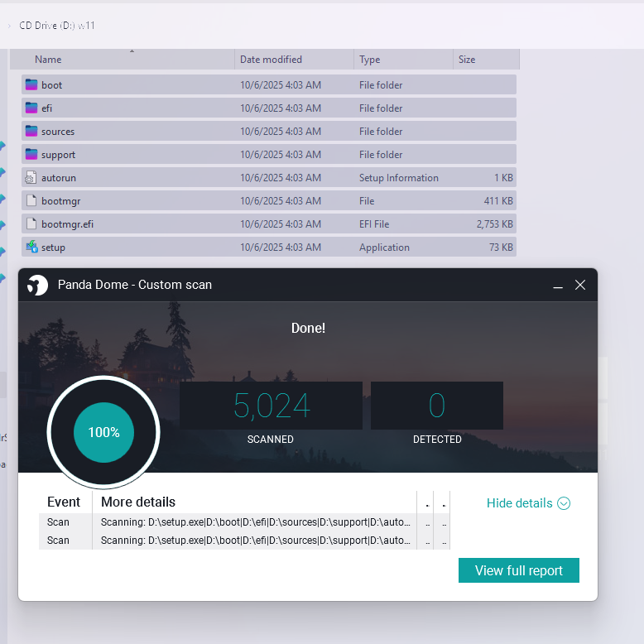The image size is (644, 644).
Task: Click the Event column header in scan details
Action: pos(64,502)
